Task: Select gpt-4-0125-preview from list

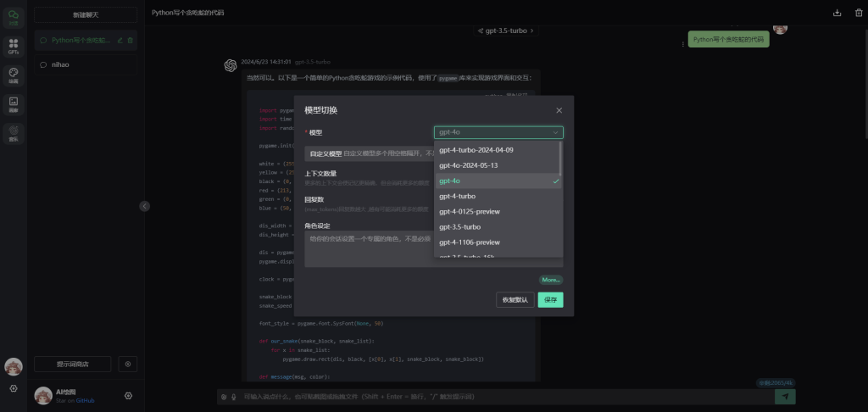Action: point(498,212)
